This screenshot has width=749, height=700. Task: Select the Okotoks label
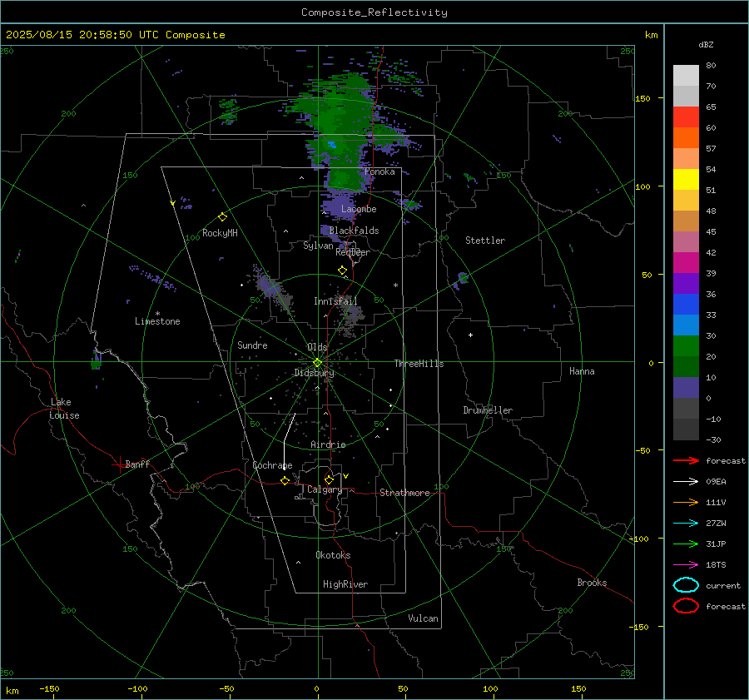click(x=333, y=555)
